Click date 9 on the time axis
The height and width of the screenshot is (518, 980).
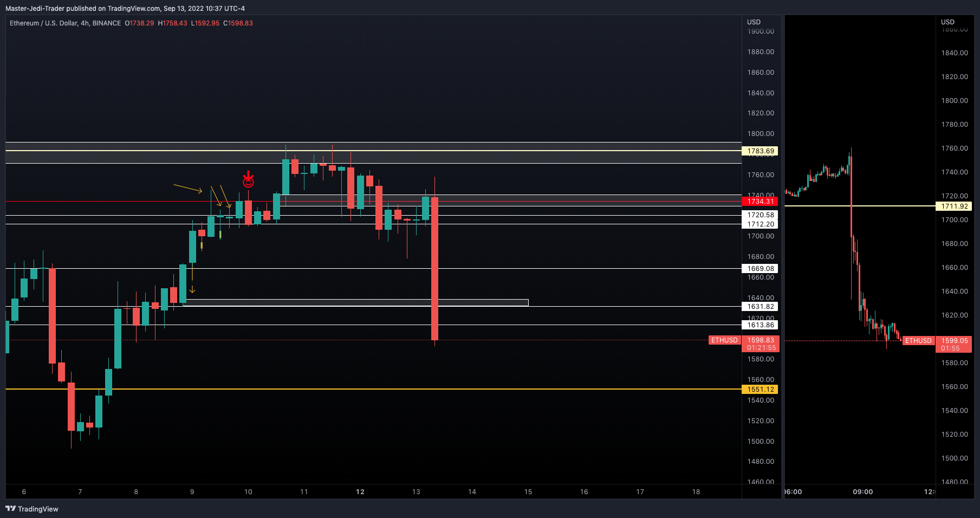coord(192,492)
